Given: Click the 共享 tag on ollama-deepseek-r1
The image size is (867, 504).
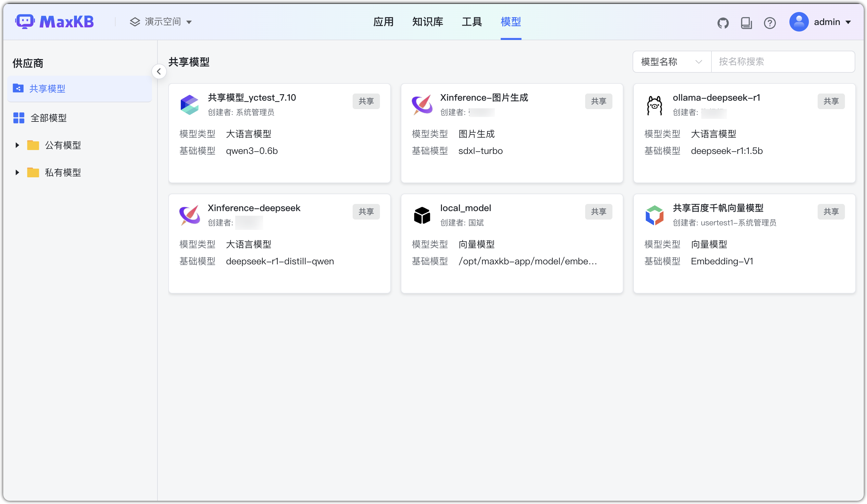Looking at the screenshot, I should click(831, 101).
